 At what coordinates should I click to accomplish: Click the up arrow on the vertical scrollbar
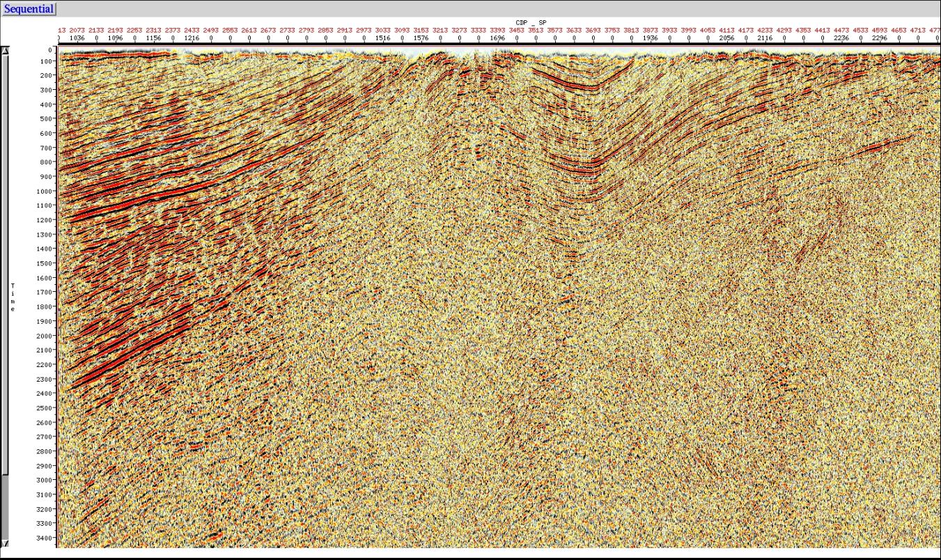[x=5, y=49]
